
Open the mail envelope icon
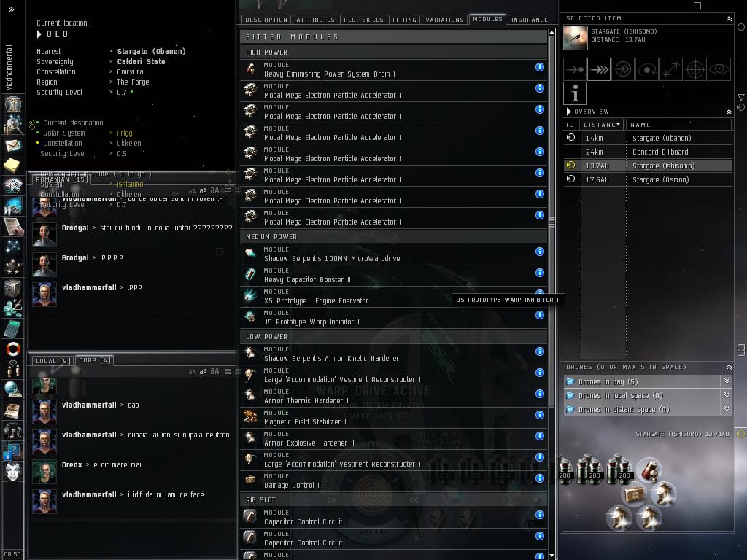tap(13, 145)
